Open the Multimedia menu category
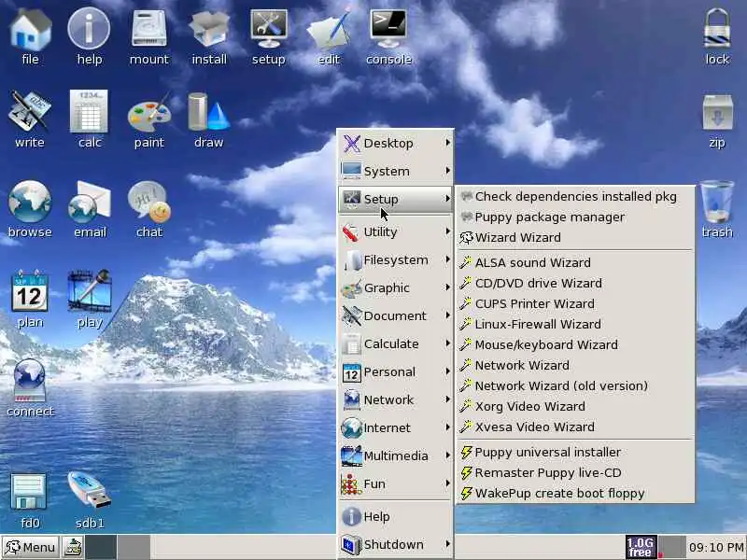 point(396,455)
